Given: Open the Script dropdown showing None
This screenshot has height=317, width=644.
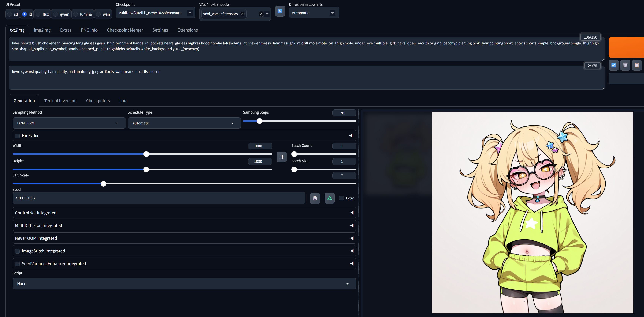Looking at the screenshot, I should tap(184, 283).
